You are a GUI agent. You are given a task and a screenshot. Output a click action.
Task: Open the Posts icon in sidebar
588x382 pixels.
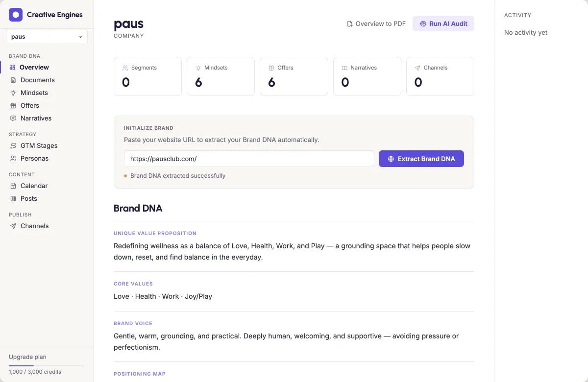tap(13, 198)
